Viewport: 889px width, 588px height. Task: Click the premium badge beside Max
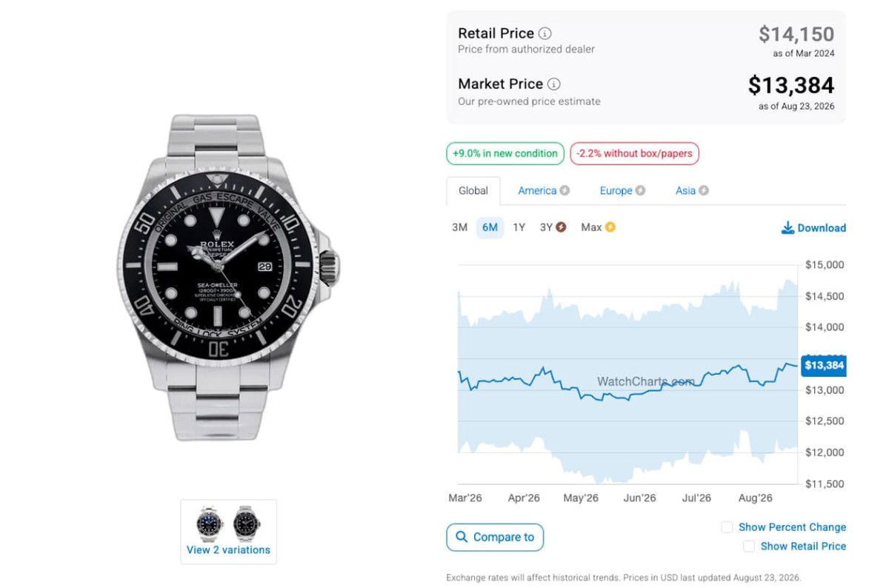(x=610, y=227)
